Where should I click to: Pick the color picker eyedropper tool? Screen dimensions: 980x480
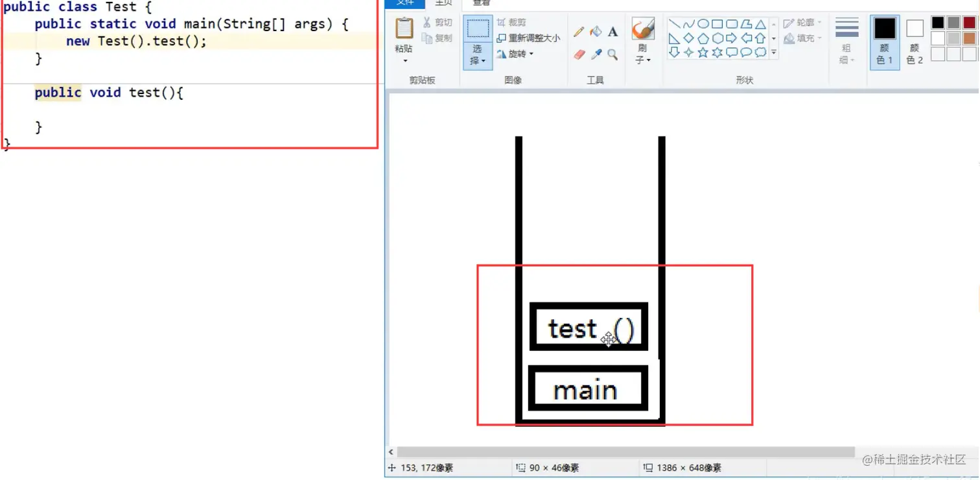pyautogui.click(x=596, y=54)
